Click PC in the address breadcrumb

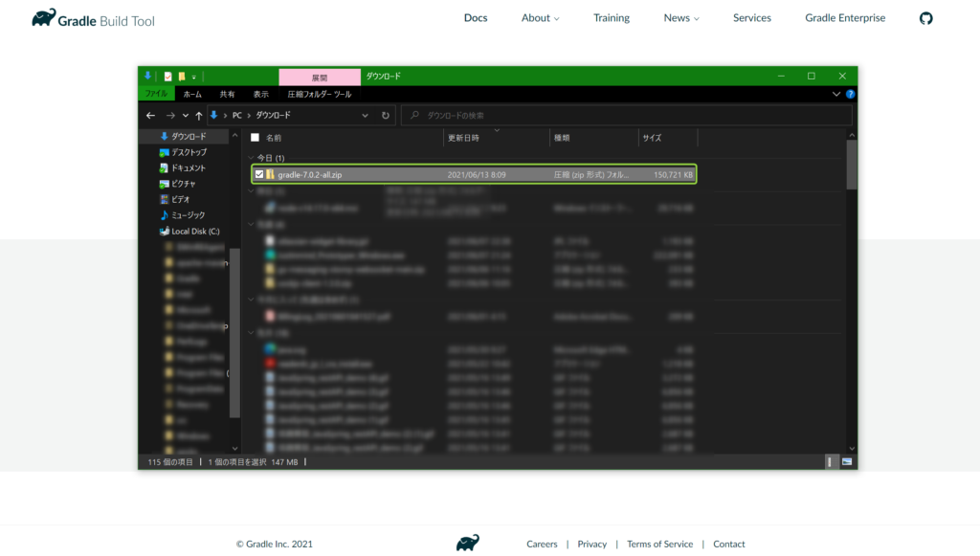tap(237, 116)
